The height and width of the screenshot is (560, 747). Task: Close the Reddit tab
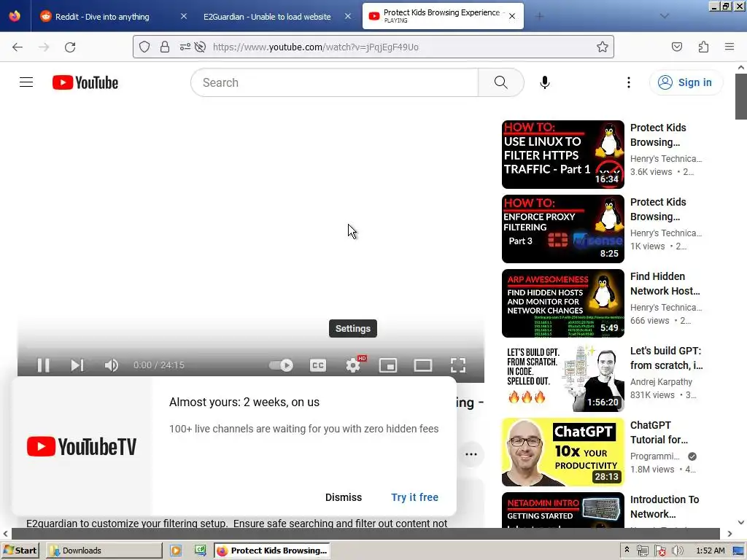184,16
